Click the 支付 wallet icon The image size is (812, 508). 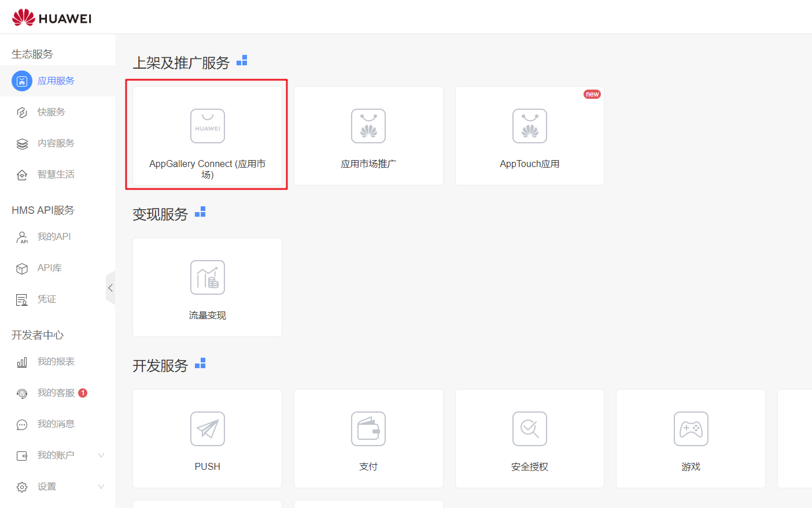tap(368, 429)
